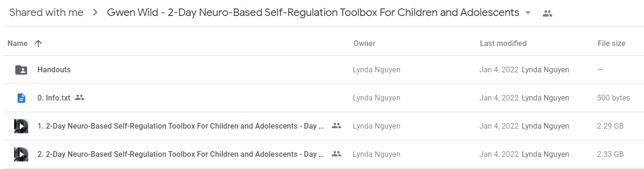This screenshot has height=169, width=644.
Task: Sort the list by Name column header
Action: 18,43
